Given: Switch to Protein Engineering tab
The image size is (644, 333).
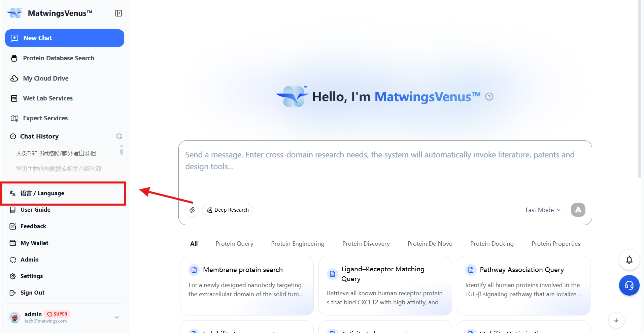Looking at the screenshot, I should 298,244.
